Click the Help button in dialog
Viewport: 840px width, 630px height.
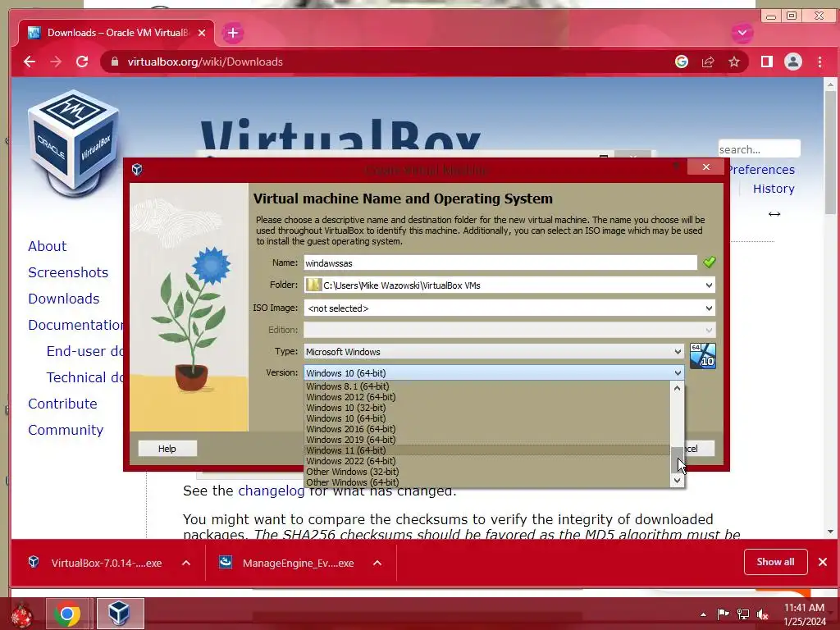coord(167,449)
